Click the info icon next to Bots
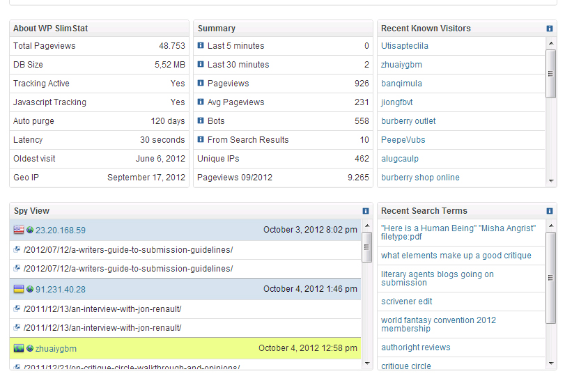 [201, 121]
